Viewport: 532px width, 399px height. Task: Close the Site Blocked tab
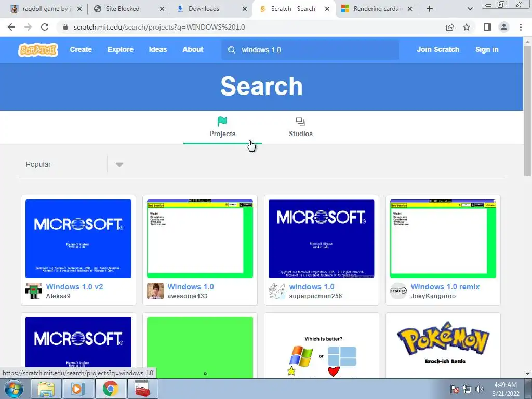[x=162, y=9]
